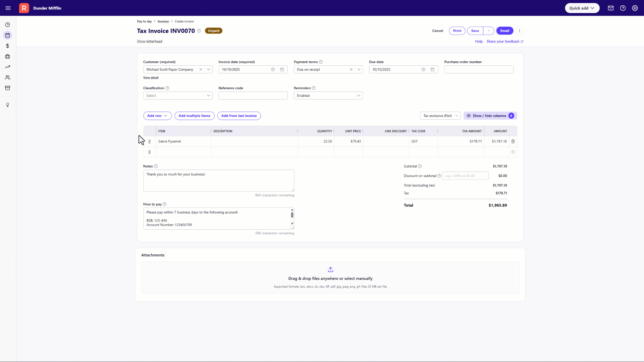Open the Quick add menu

click(x=582, y=8)
